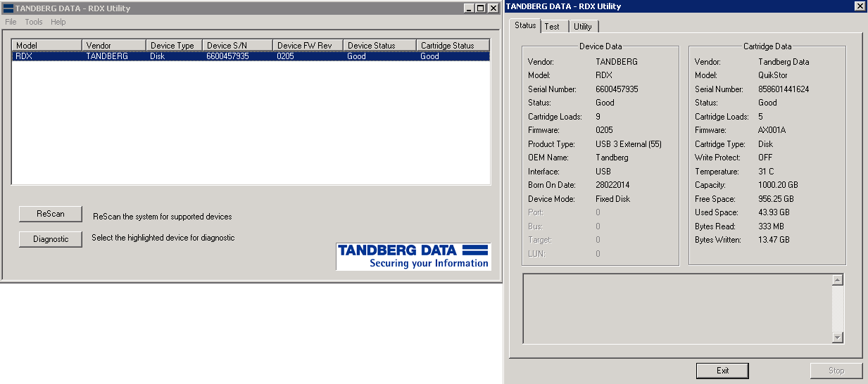The image size is (868, 384).
Task: Switch to the Test tab
Action: pos(553,27)
